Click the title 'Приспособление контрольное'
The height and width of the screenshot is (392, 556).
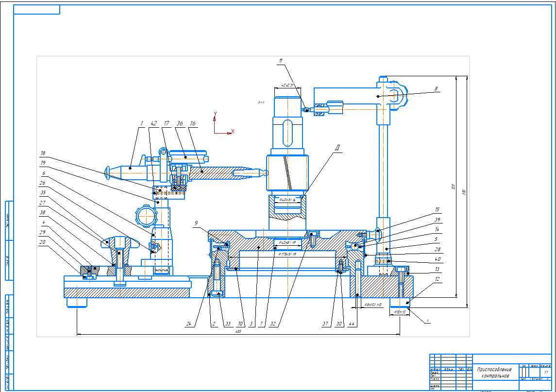tap(494, 373)
